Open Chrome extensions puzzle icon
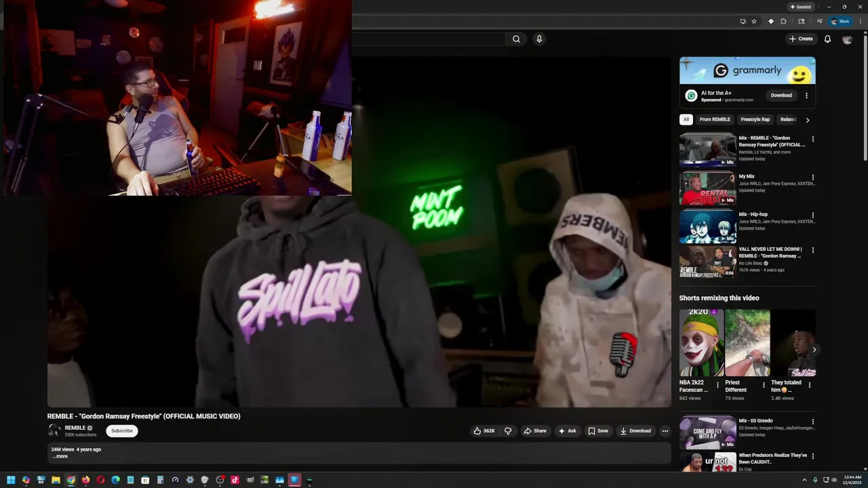 [x=783, y=22]
